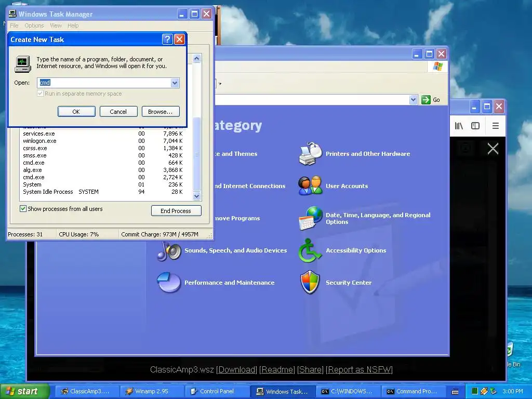Switch to C:\WINDOWS taskbar button
The width and height of the screenshot is (532, 399).
(x=349, y=392)
